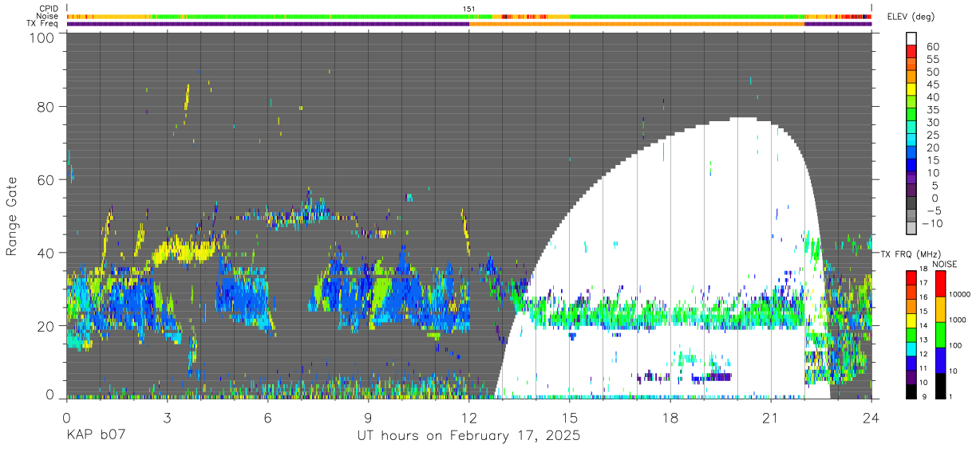The height and width of the screenshot is (452, 980).
Task: Click the TX FRQ legend value "18"
Action: click(x=923, y=269)
